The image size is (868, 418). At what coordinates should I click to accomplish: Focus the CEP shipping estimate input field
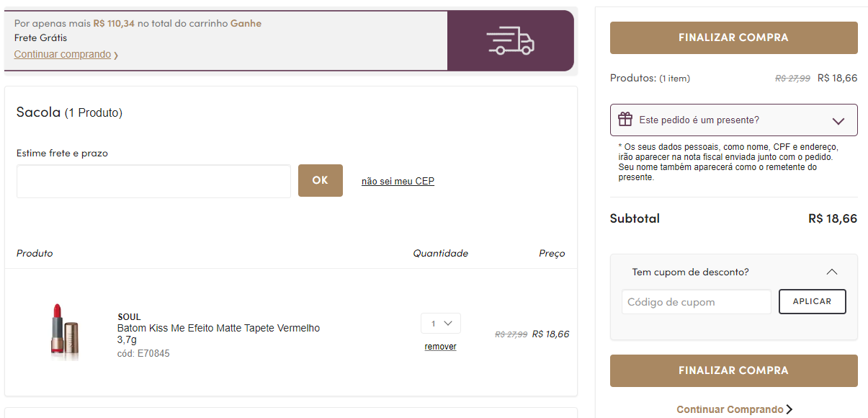pyautogui.click(x=153, y=181)
